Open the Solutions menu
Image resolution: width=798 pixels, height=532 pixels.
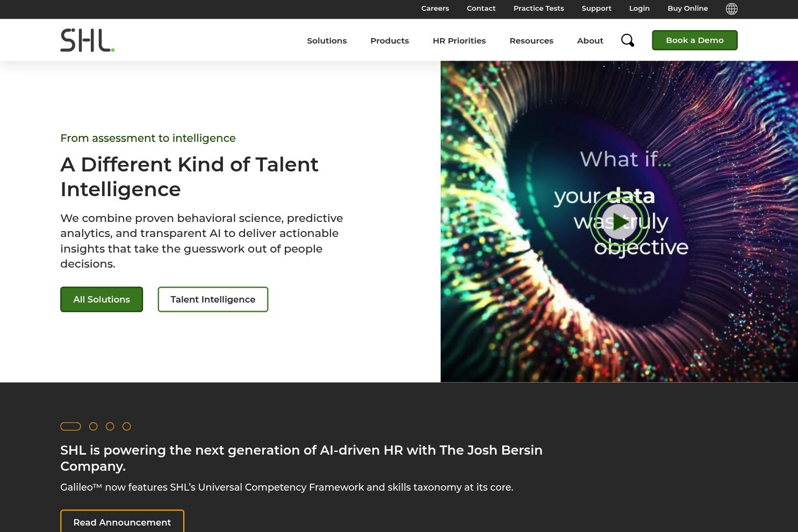pos(327,41)
